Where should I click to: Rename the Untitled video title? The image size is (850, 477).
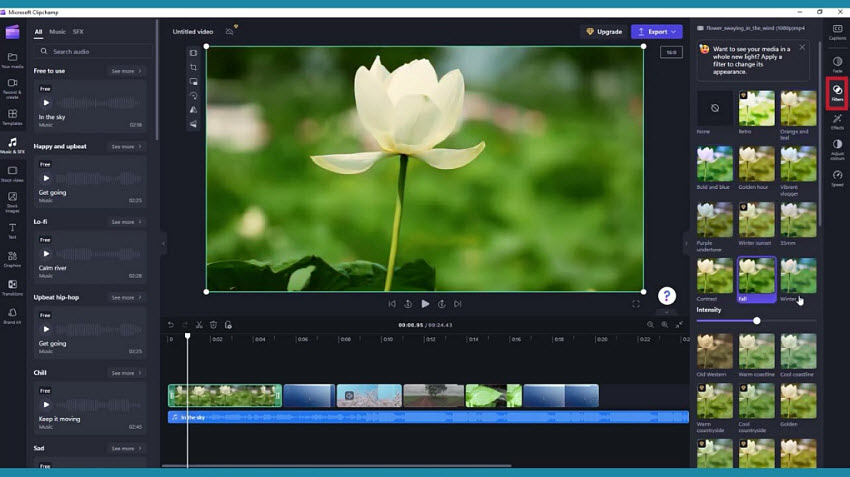192,31
